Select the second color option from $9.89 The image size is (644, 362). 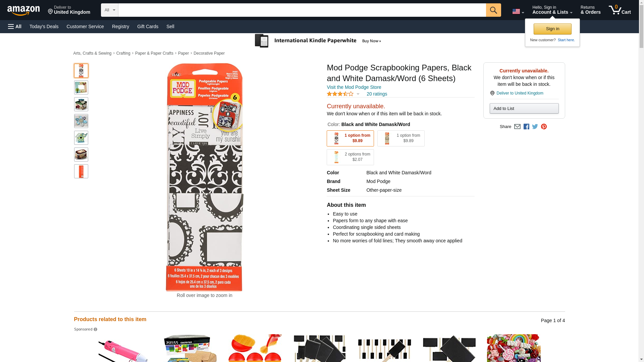pyautogui.click(x=401, y=138)
